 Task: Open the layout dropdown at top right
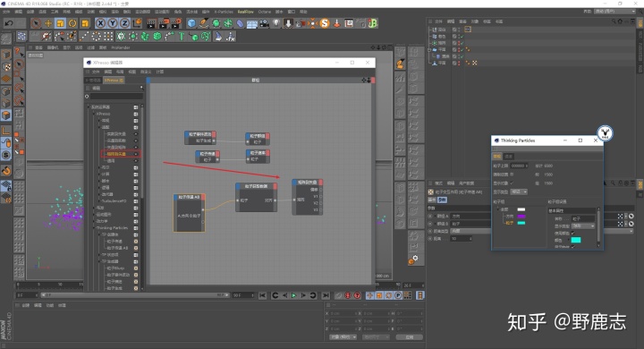click(x=614, y=12)
